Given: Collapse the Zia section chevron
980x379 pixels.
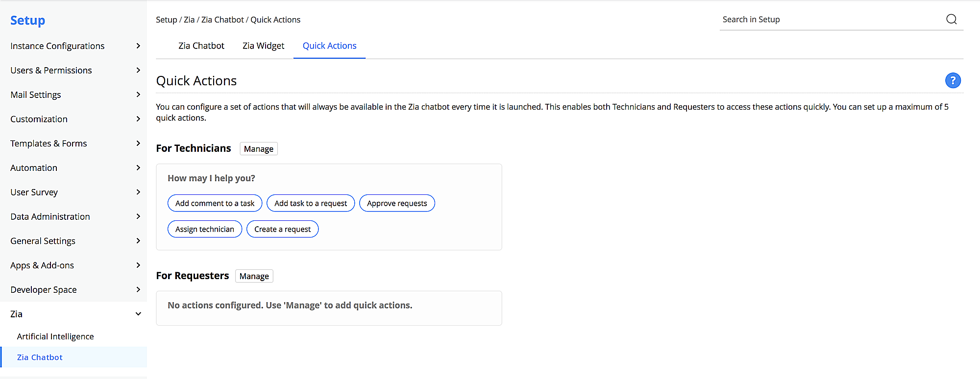Looking at the screenshot, I should pos(138,314).
